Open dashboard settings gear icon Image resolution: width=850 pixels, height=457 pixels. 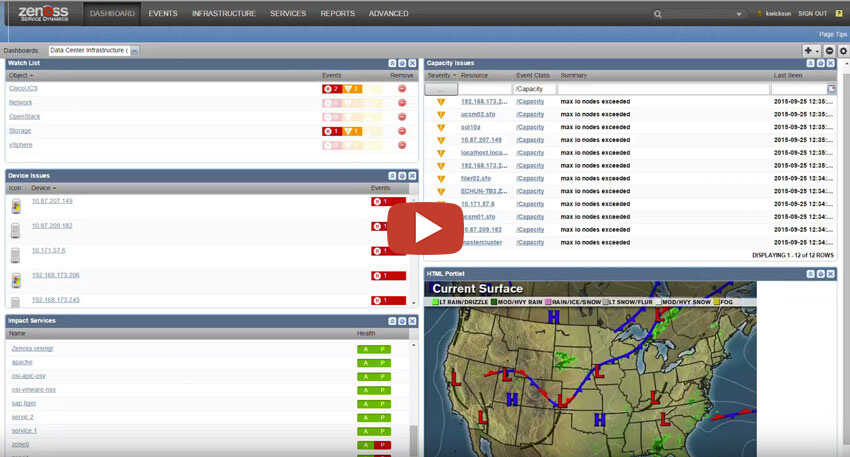(843, 50)
